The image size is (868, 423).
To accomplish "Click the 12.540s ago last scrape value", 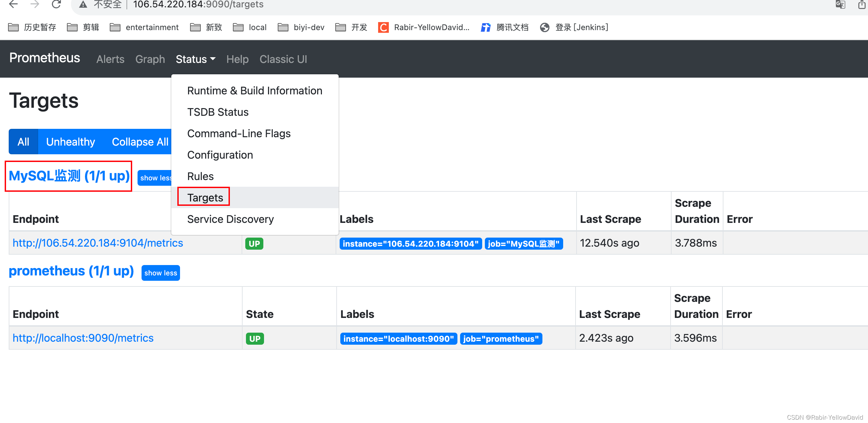I will tap(609, 243).
